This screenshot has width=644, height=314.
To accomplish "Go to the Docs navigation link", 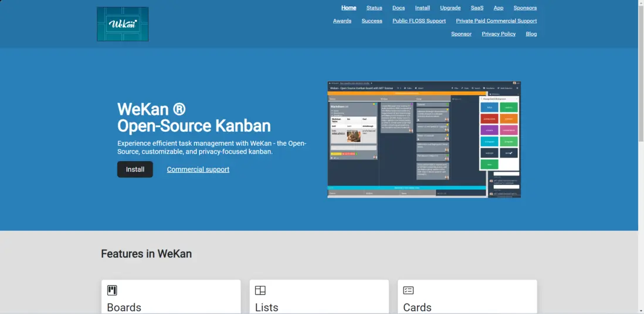I will click(x=398, y=8).
